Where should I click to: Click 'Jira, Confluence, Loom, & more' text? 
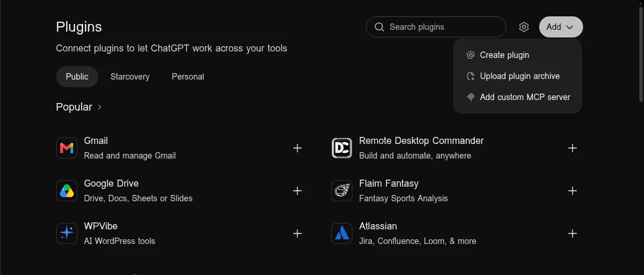pyautogui.click(x=417, y=241)
